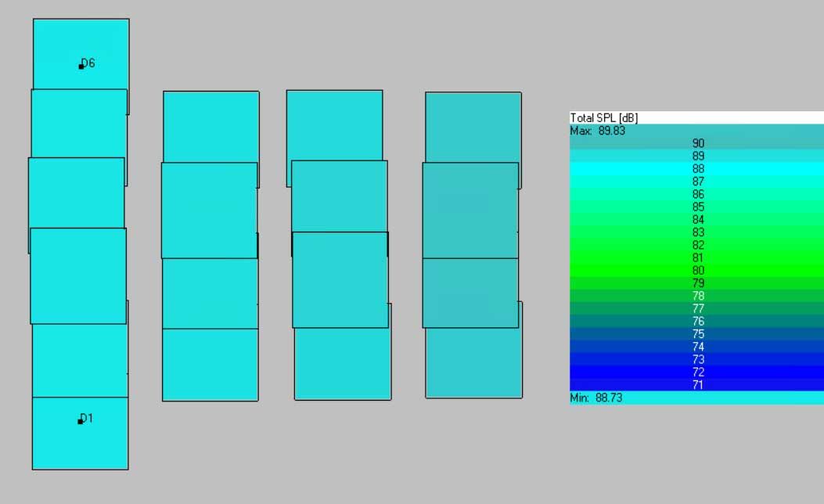824x504 pixels.
Task: Click the 79 dB legend entry
Action: point(696,283)
